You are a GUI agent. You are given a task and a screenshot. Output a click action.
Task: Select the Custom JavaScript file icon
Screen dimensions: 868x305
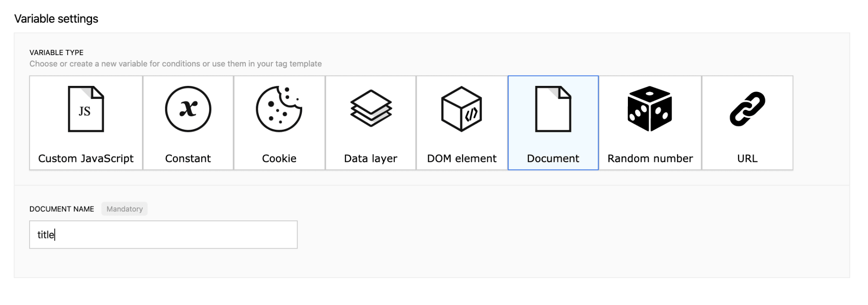[x=86, y=109]
